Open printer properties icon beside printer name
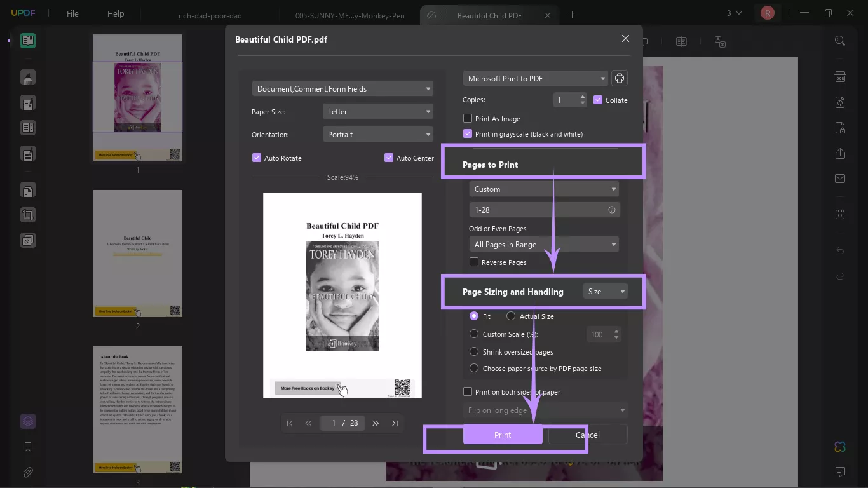The height and width of the screenshot is (488, 868). 620,78
